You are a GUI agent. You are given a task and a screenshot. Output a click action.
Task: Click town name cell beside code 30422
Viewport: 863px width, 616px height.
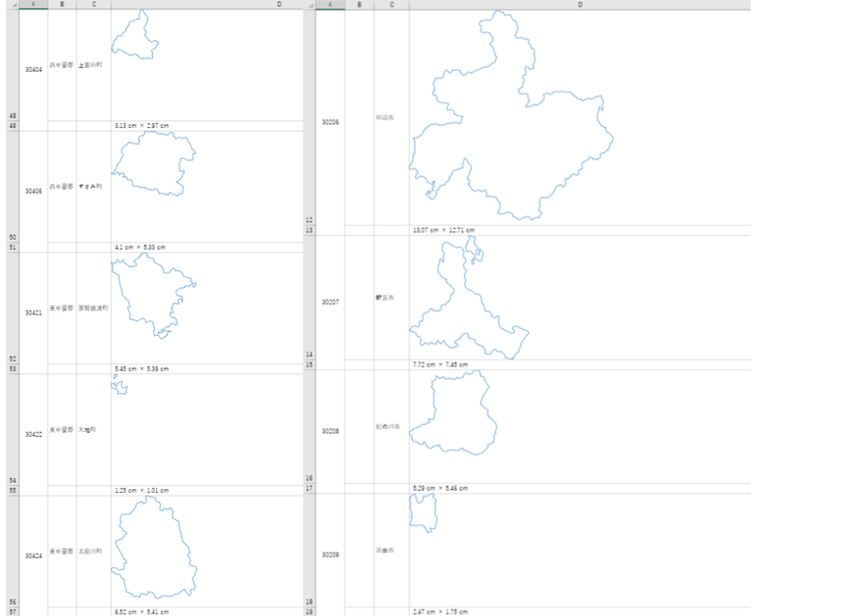(x=93, y=429)
